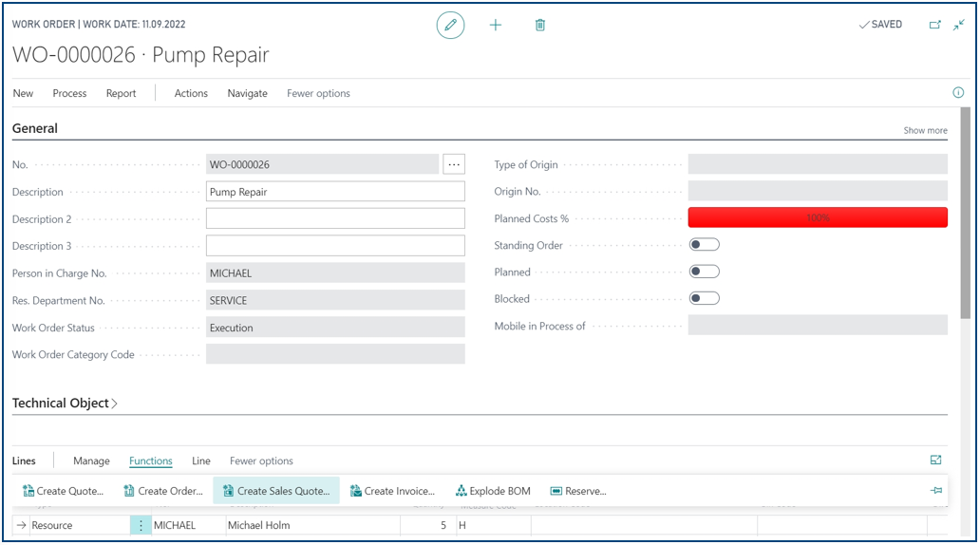Viewport: 980px width, 545px height.
Task: Toggle the Planned switch
Action: (705, 272)
